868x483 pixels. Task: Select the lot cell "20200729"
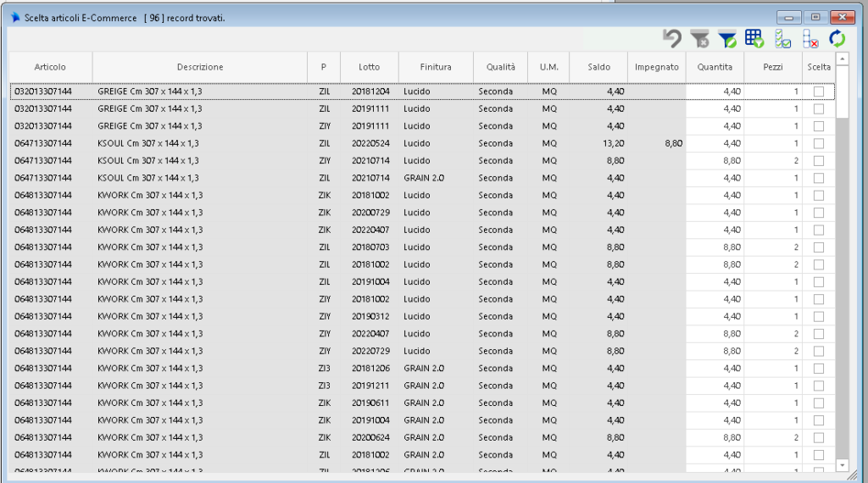(370, 213)
